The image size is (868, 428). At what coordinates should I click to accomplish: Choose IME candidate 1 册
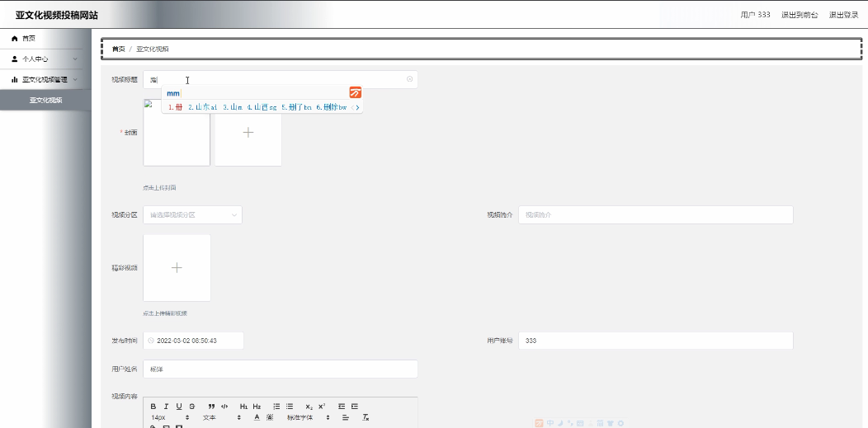click(176, 107)
